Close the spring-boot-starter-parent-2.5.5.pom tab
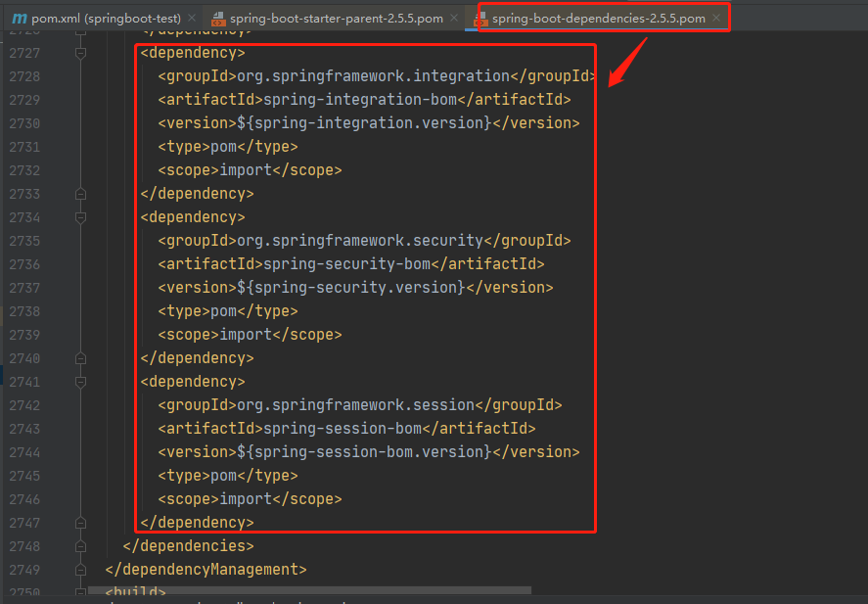The height and width of the screenshot is (604, 868). click(454, 19)
